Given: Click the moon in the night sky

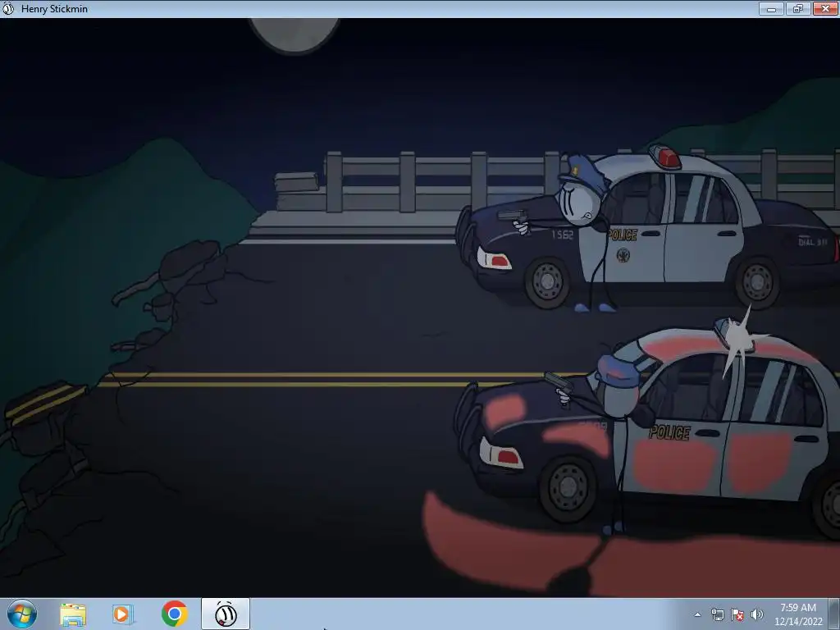Looking at the screenshot, I should [x=294, y=34].
